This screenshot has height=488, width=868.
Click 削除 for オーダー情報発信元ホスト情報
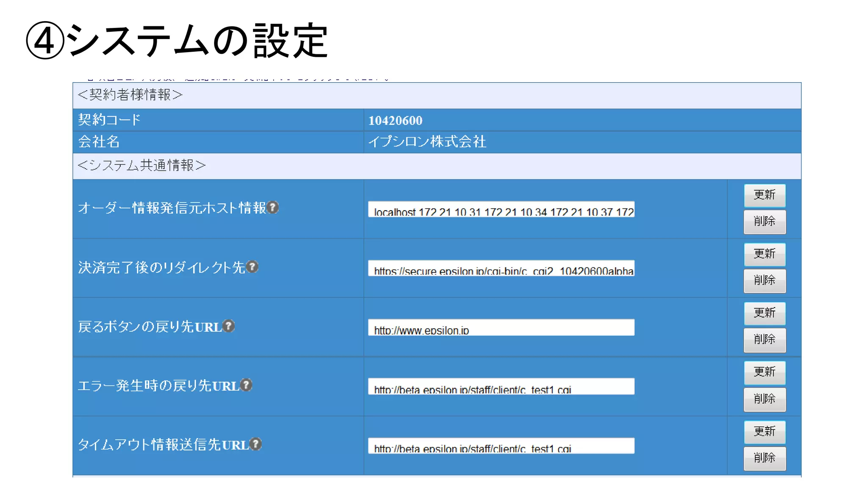click(x=765, y=222)
